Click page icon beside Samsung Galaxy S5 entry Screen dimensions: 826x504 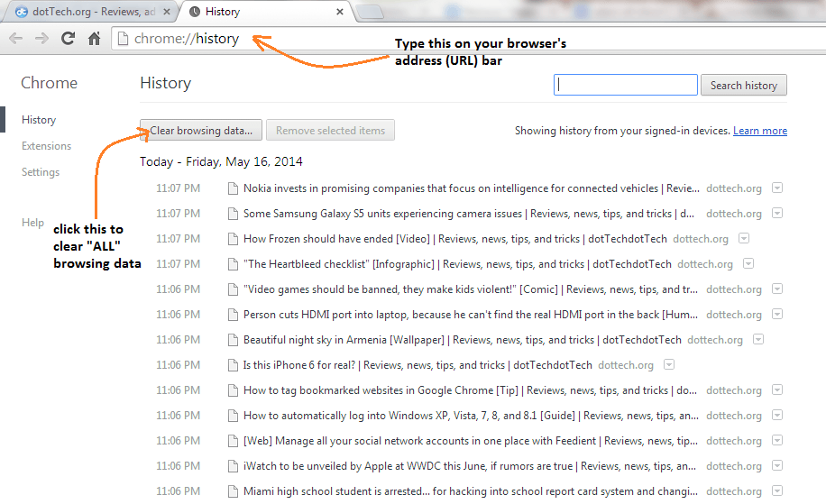coord(233,214)
